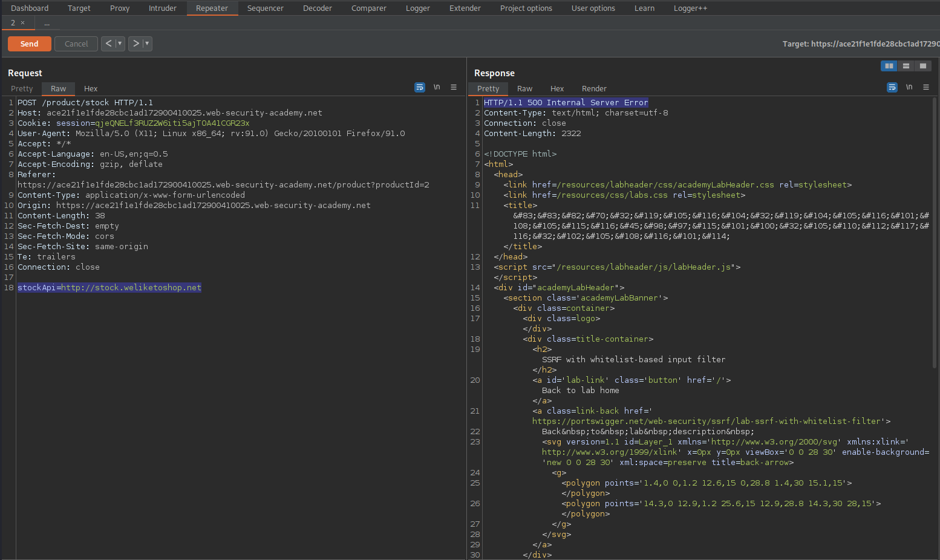
Task: Select combined single-pane layout view
Action: 923,66
